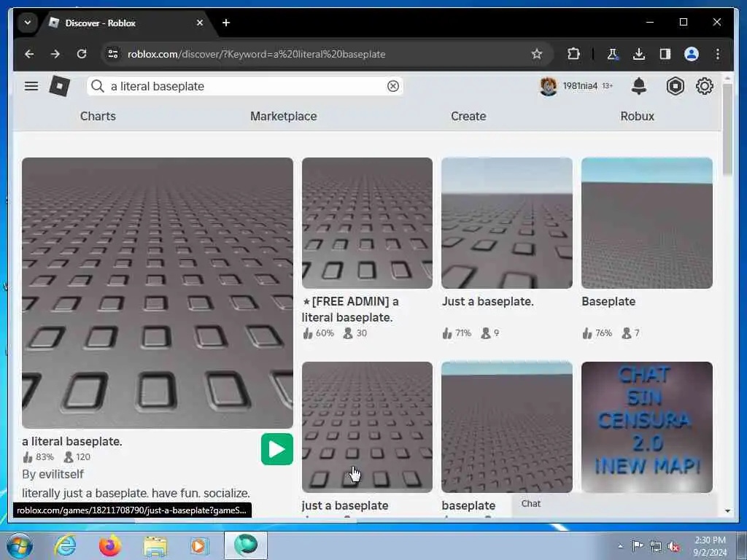Clear the search text with the X icon
The height and width of the screenshot is (560, 747).
[x=393, y=86]
